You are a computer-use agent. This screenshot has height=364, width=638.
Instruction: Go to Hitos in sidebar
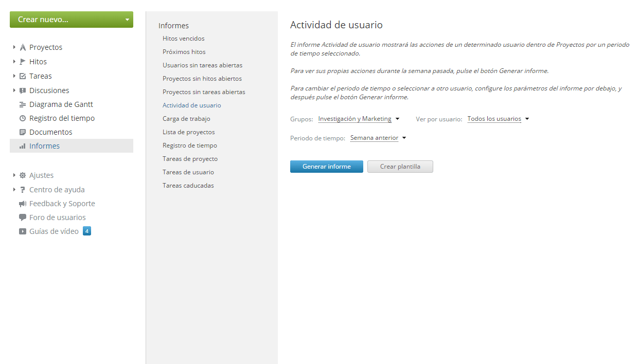pyautogui.click(x=38, y=62)
